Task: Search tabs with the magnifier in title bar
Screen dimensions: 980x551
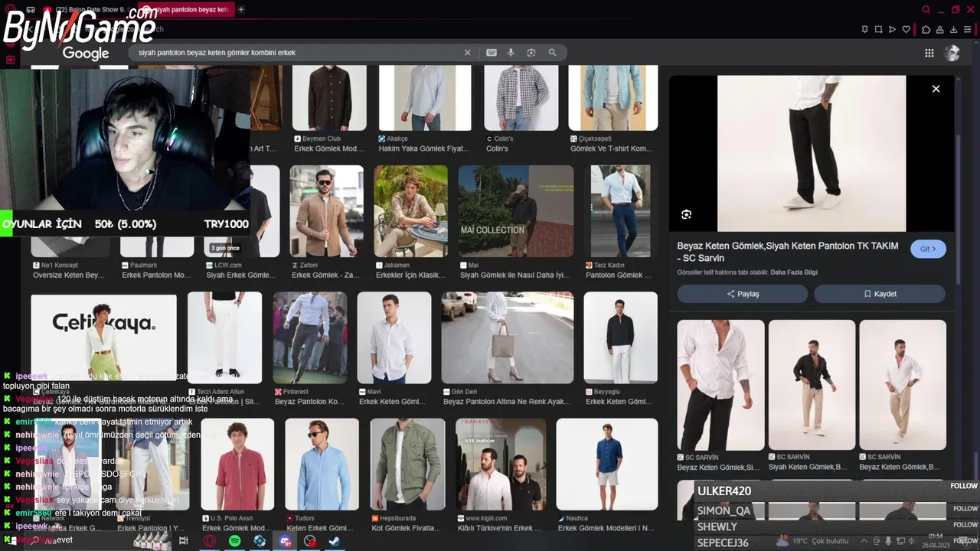Action: point(926,9)
